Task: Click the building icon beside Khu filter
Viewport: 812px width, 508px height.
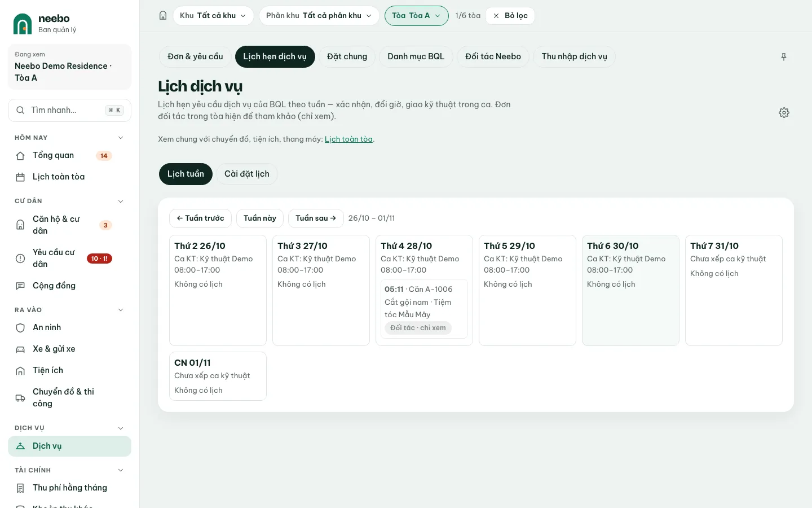Action: click(x=163, y=16)
